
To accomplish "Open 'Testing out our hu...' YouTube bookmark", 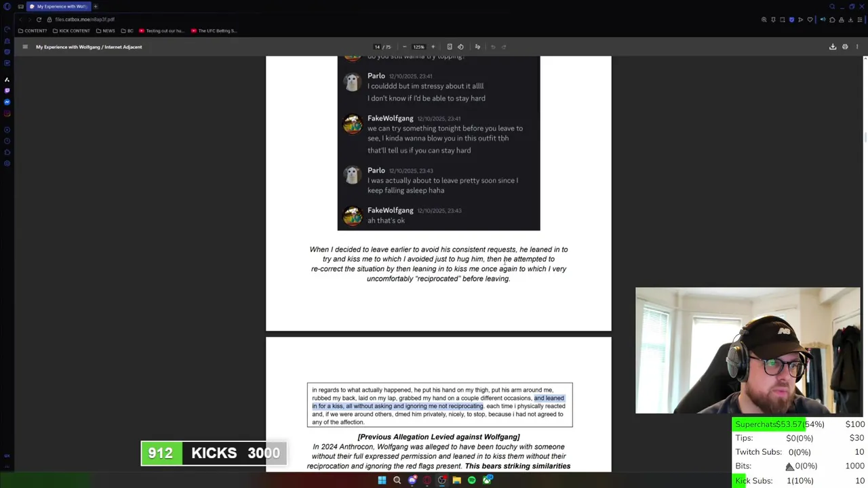I will (x=161, y=30).
